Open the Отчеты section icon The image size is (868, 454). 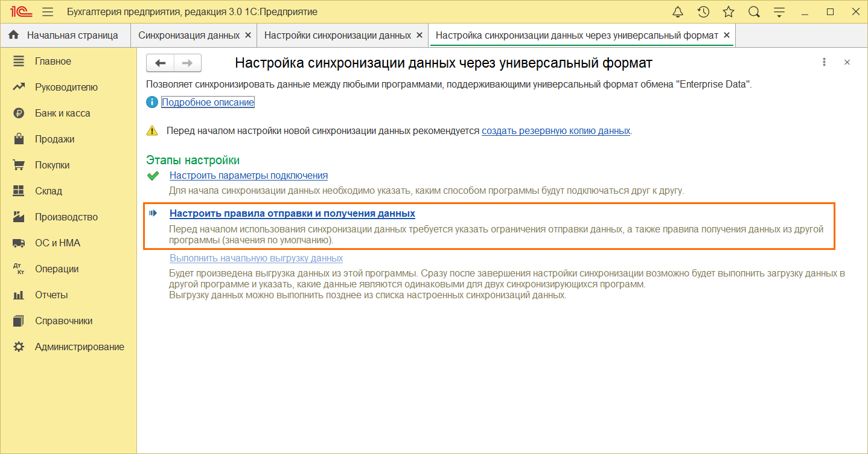(19, 295)
